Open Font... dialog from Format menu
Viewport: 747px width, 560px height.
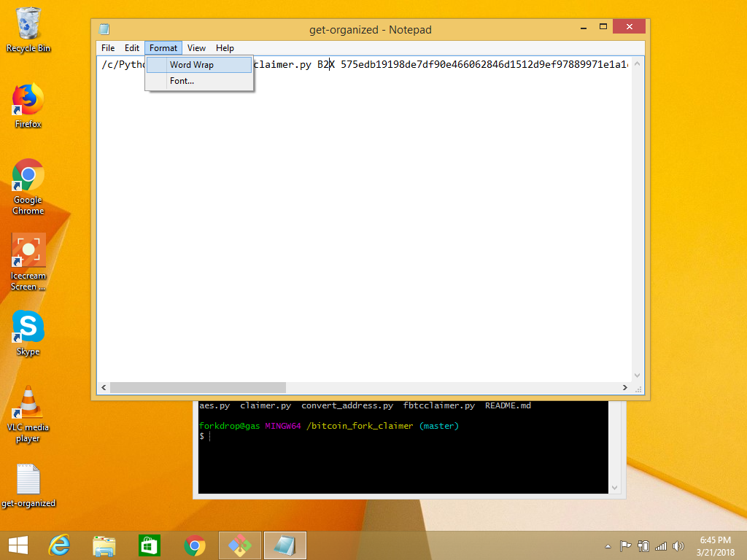click(182, 81)
